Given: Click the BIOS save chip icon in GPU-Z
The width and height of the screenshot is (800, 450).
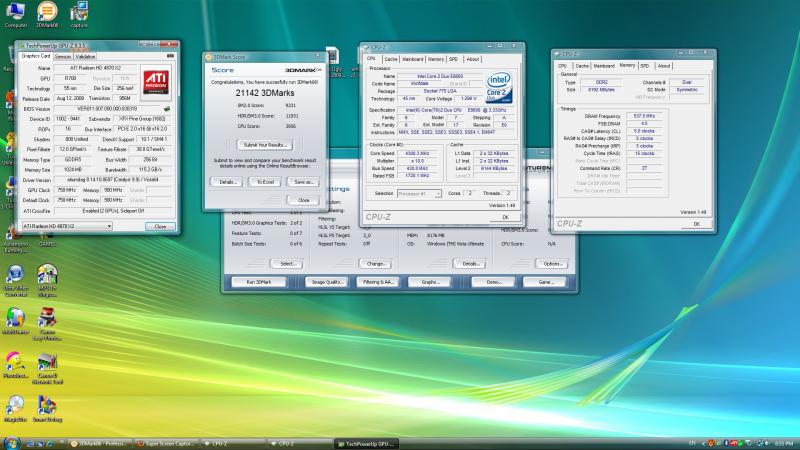Looking at the screenshot, I should 166,109.
